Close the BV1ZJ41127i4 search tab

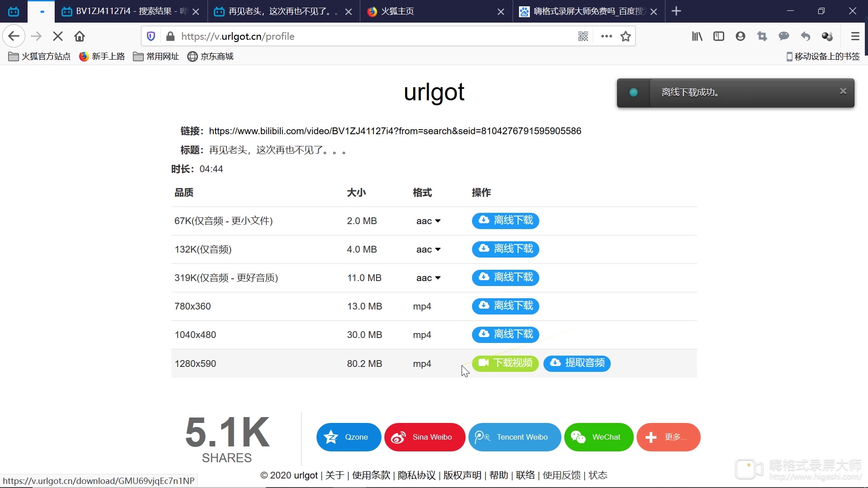[196, 12]
